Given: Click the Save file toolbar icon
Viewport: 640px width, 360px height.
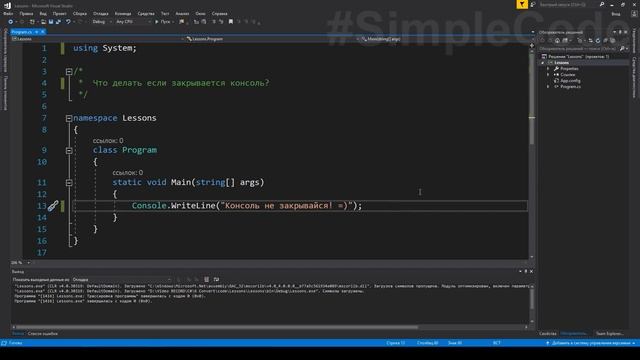Looking at the screenshot, I should click(51, 22).
